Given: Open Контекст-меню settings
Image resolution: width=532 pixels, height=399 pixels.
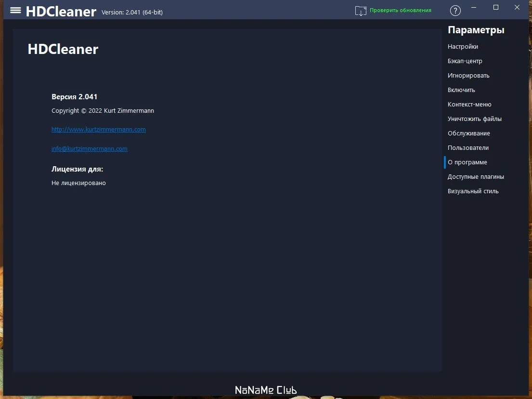Looking at the screenshot, I should (469, 104).
